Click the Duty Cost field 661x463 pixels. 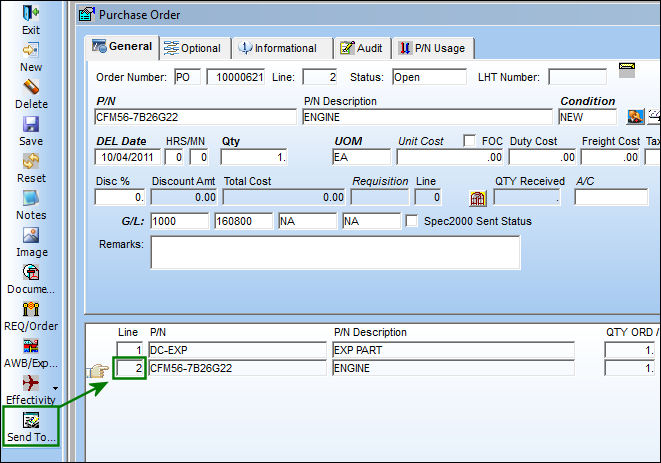pos(542,157)
